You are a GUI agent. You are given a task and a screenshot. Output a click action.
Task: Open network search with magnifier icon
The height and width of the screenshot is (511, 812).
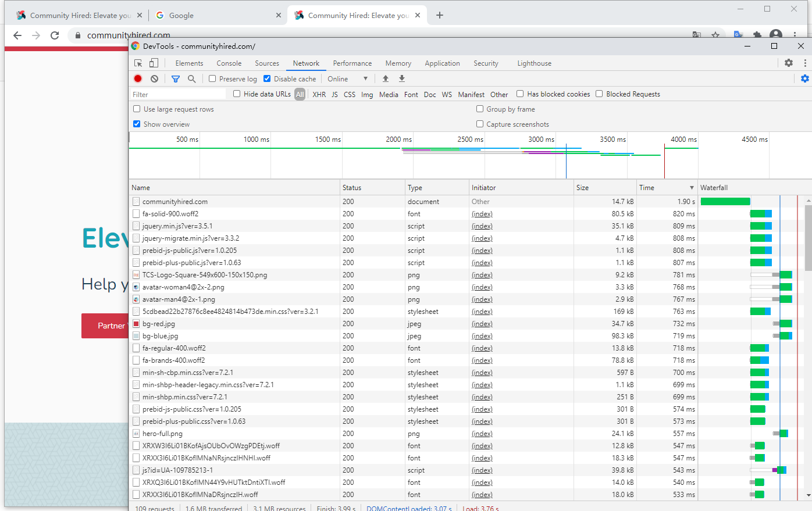pyautogui.click(x=191, y=78)
